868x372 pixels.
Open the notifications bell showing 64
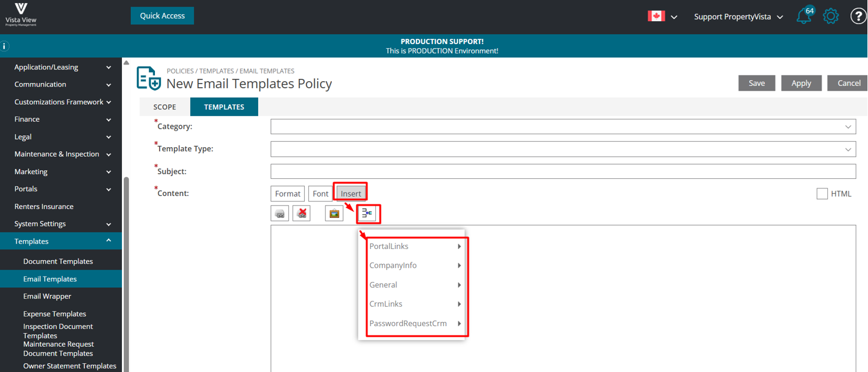tap(804, 15)
